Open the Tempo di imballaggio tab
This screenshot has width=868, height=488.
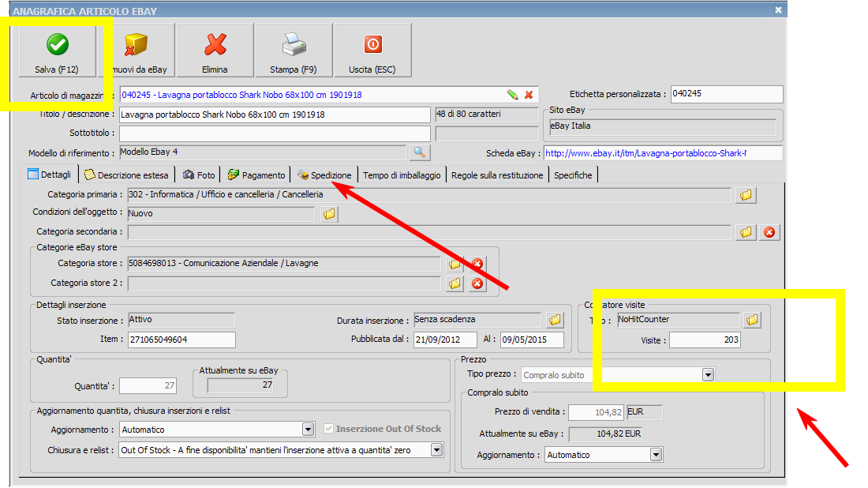(402, 175)
